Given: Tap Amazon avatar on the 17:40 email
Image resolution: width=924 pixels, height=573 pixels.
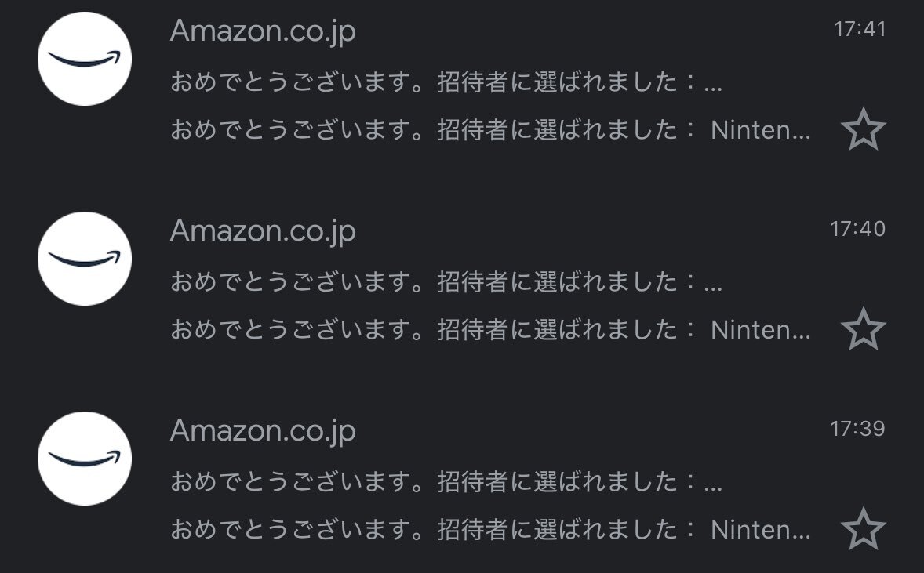Looking at the screenshot, I should tap(84, 259).
